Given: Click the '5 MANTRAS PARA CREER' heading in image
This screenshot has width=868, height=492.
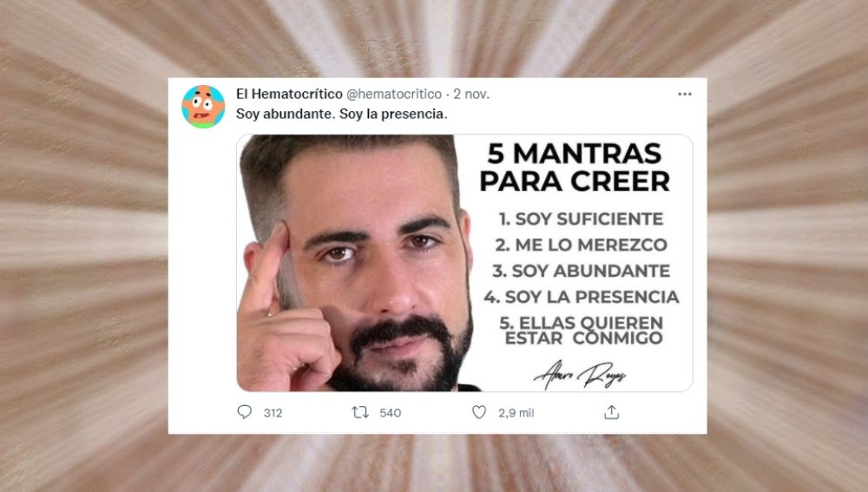Looking at the screenshot, I should [575, 167].
